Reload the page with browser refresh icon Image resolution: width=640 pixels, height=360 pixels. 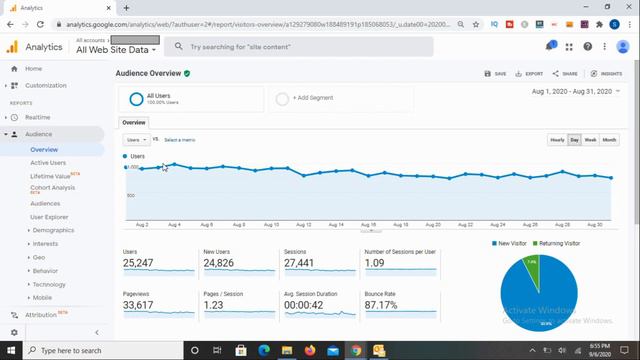tap(40, 24)
